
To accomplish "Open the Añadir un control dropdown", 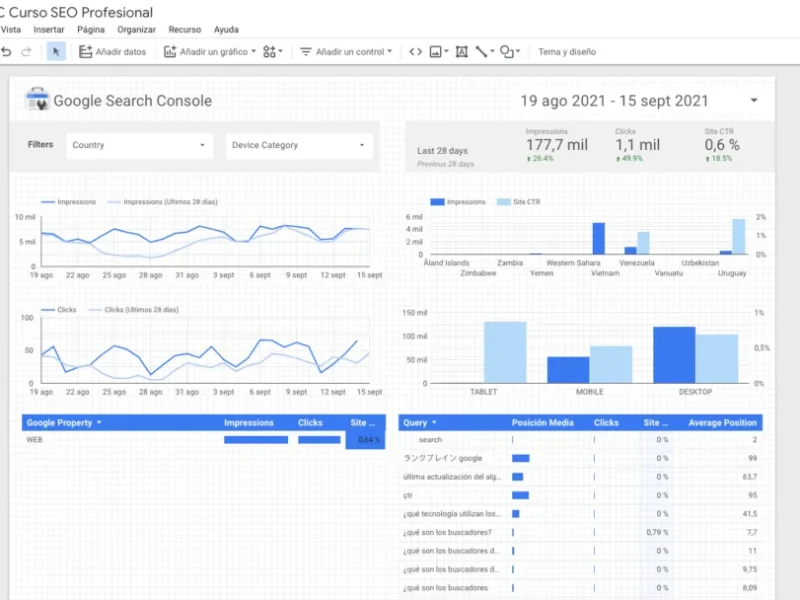I will click(x=346, y=52).
